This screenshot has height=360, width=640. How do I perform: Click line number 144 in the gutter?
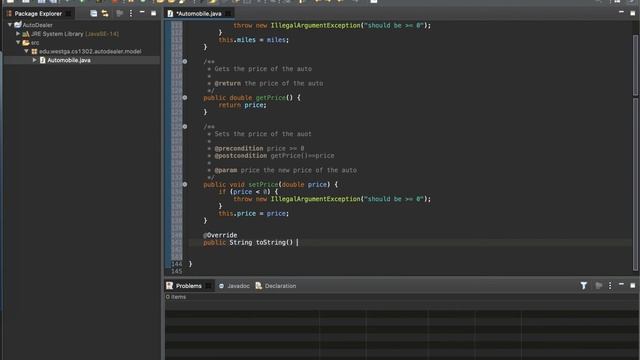pyautogui.click(x=177, y=264)
